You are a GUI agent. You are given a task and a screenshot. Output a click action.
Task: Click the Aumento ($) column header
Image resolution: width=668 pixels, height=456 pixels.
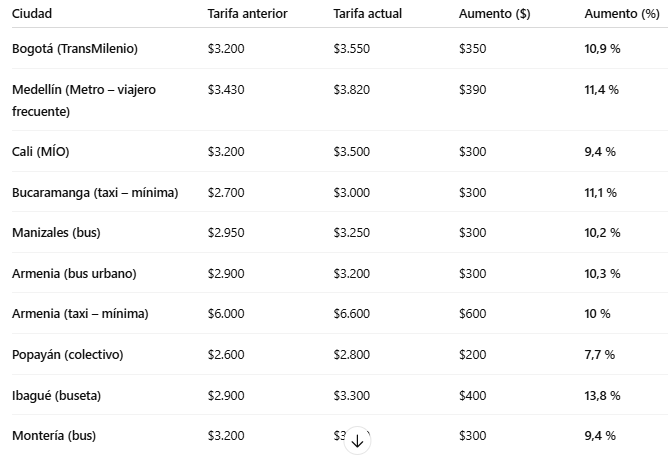click(x=494, y=14)
